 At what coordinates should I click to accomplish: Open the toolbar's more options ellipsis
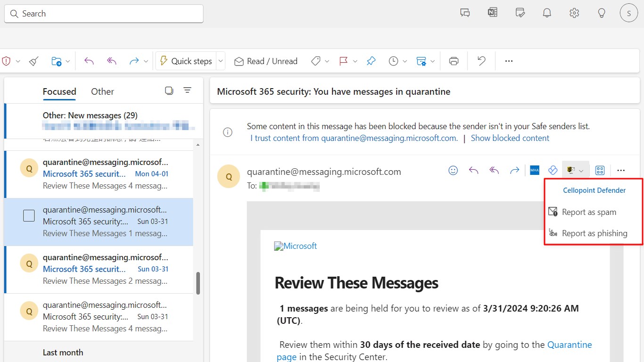tap(509, 61)
